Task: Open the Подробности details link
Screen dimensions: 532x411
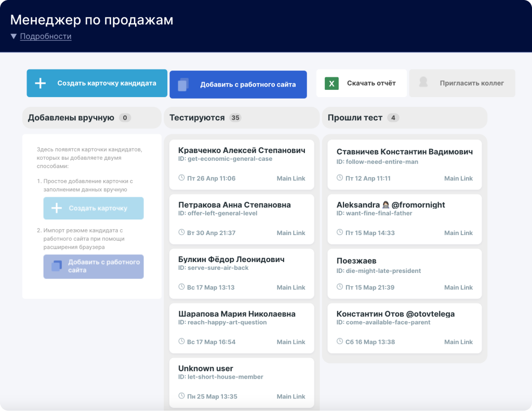Action: tap(46, 36)
